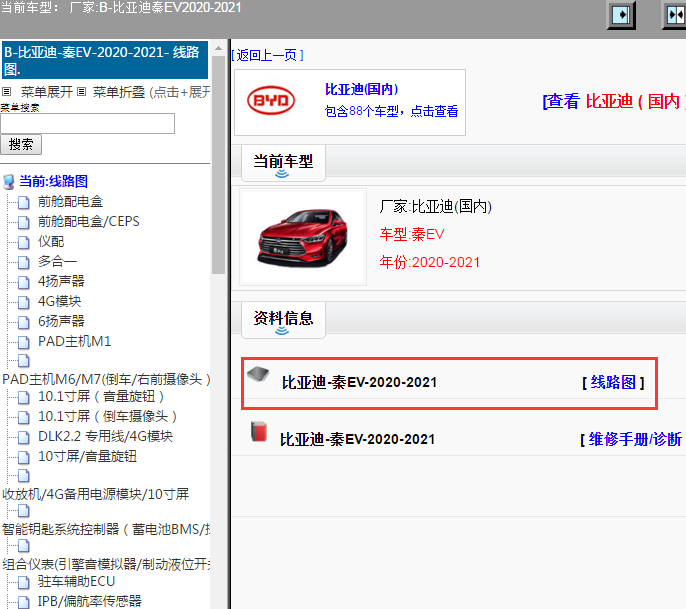Open 前舱配电盒/CEPS tree entry
Screen dimensions: 686x609
tap(89, 221)
